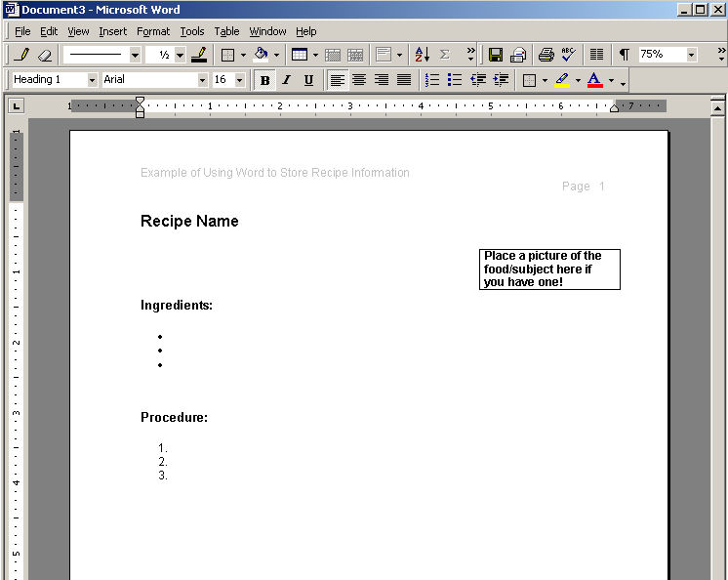The width and height of the screenshot is (728, 580).
Task: Open the Table menu
Action: pyautogui.click(x=226, y=31)
